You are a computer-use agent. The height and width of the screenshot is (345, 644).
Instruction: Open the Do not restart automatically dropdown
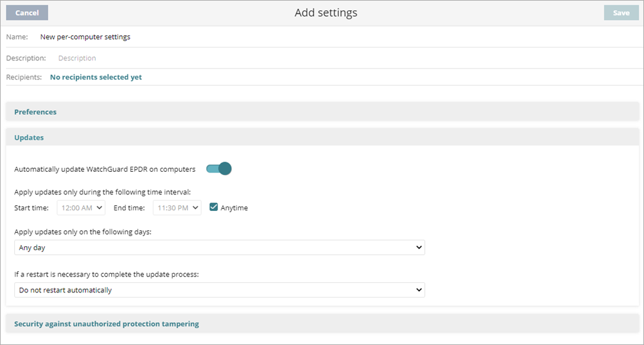(x=219, y=290)
